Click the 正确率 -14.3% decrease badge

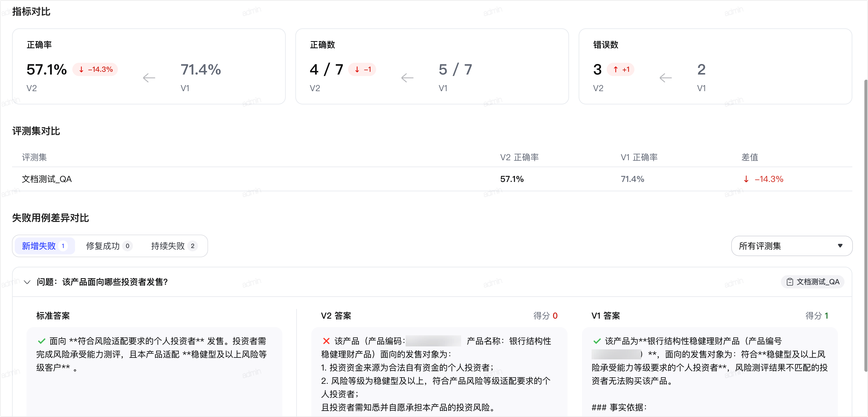95,69
